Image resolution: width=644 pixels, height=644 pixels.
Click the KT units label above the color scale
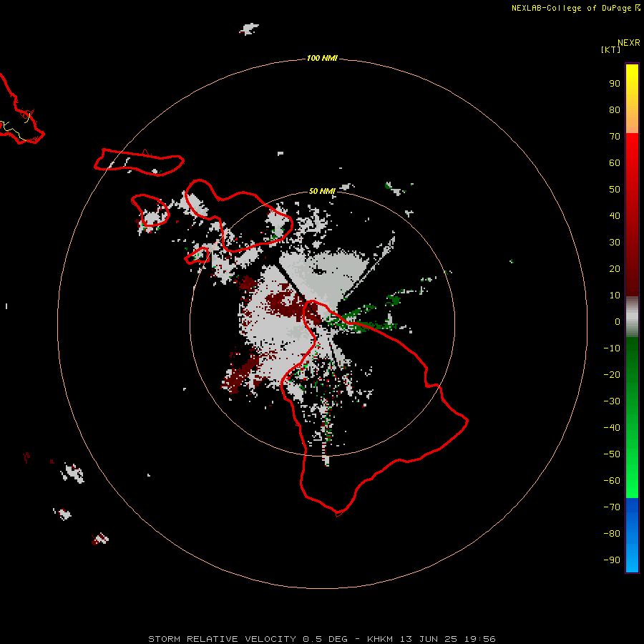610,49
